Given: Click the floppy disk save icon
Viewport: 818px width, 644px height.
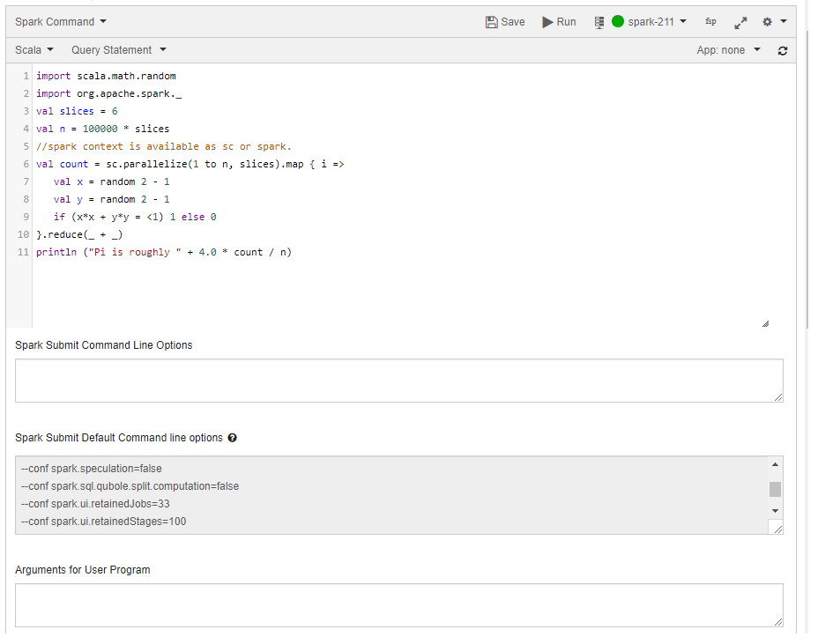Looking at the screenshot, I should [x=492, y=22].
